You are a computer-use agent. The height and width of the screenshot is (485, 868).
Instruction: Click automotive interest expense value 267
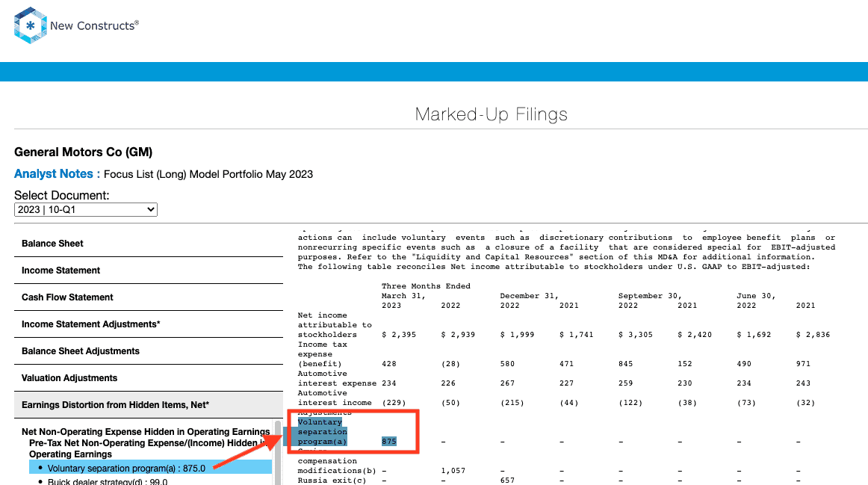pyautogui.click(x=508, y=383)
